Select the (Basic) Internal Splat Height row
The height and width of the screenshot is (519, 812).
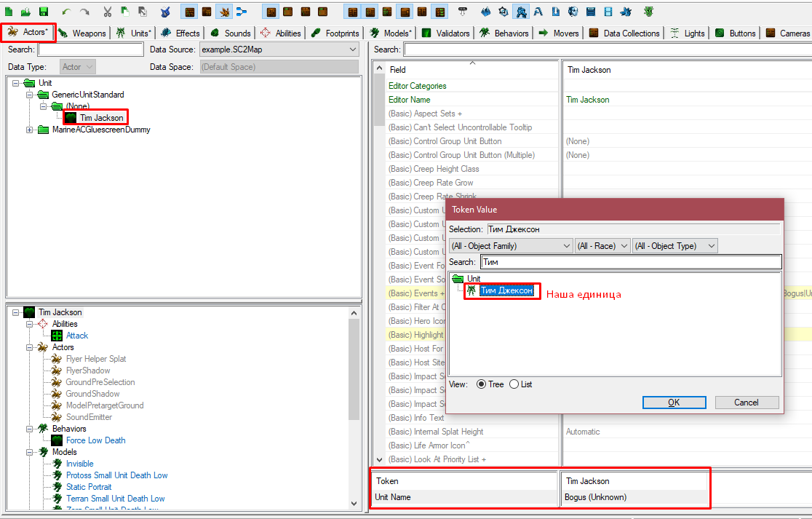472,432
